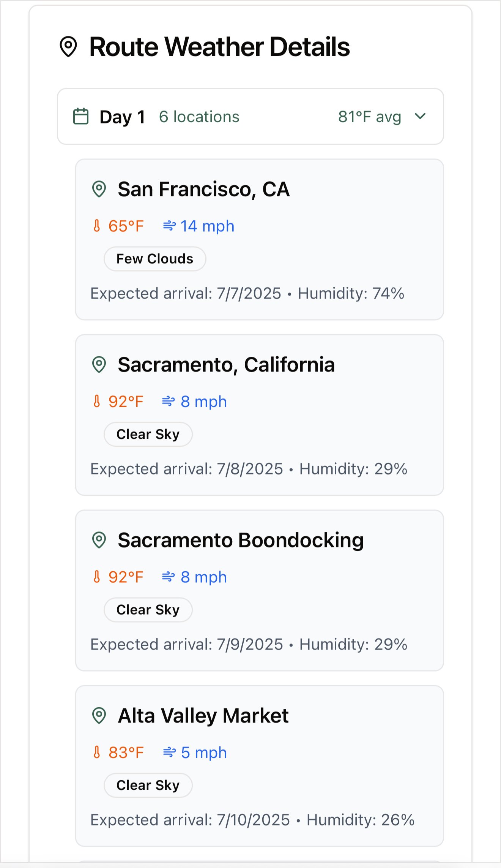501x868 pixels.
Task: Click Clear Sky badge under Sacramento, California
Action: 148,434
